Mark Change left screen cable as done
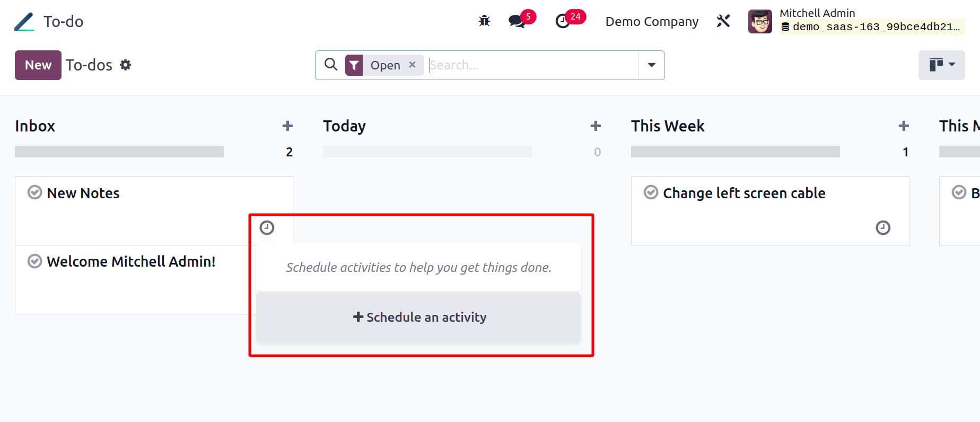 click(x=651, y=192)
